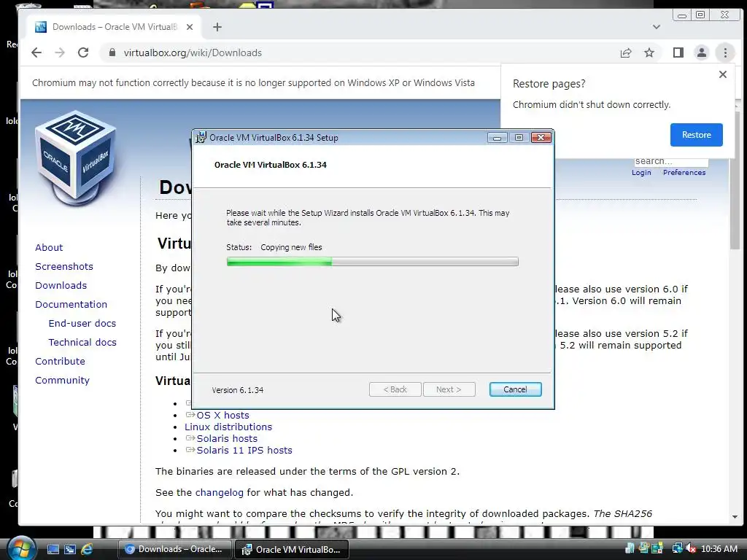Viewport: 747px width, 560px height.
Task: Click the address bar URL
Action: tap(193, 52)
